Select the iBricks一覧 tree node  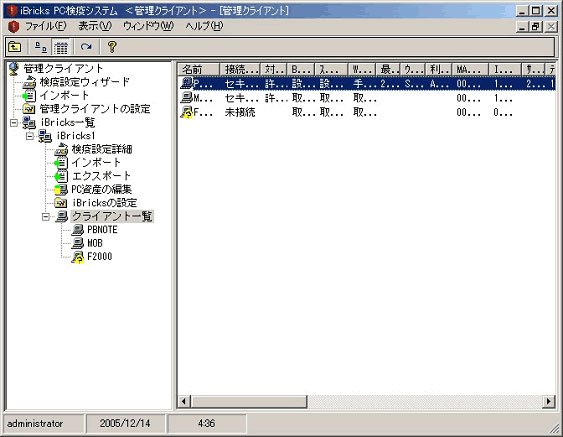pos(68,122)
